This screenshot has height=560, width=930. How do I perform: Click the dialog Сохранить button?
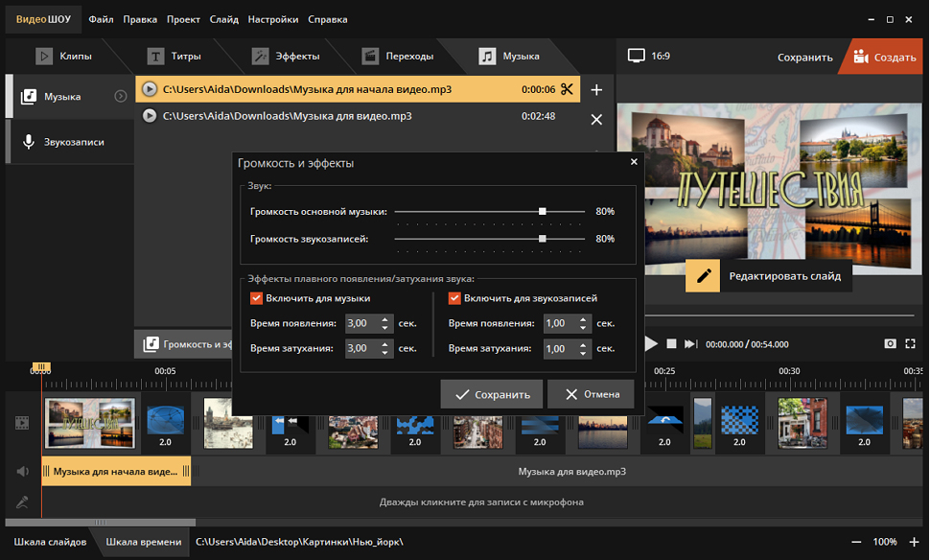492,394
